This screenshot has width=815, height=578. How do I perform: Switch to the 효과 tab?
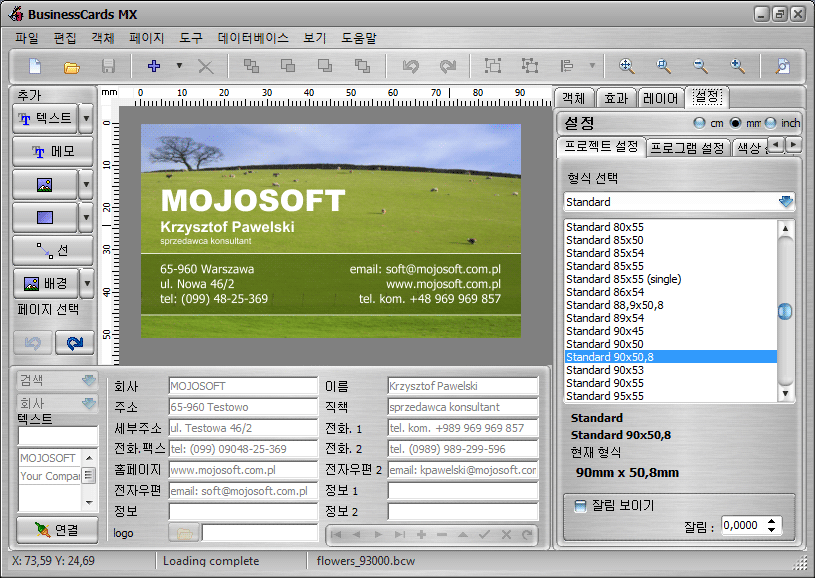616,98
